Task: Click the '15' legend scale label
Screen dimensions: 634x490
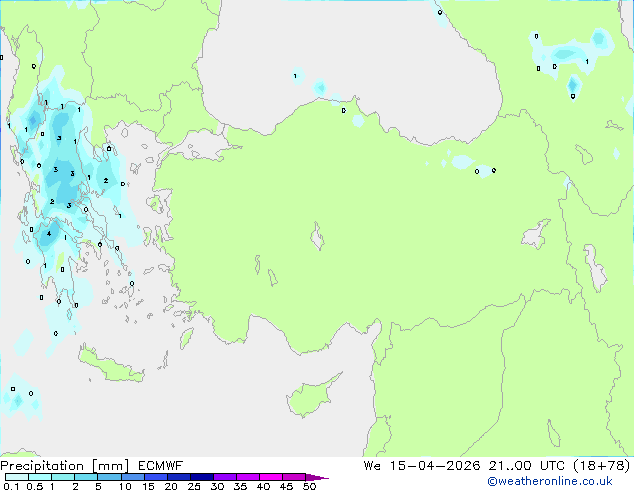Action: pos(148,486)
